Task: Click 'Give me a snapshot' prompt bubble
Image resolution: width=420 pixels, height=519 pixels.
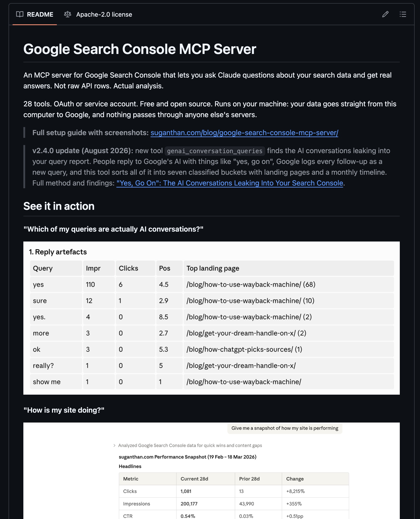Action: [285, 428]
